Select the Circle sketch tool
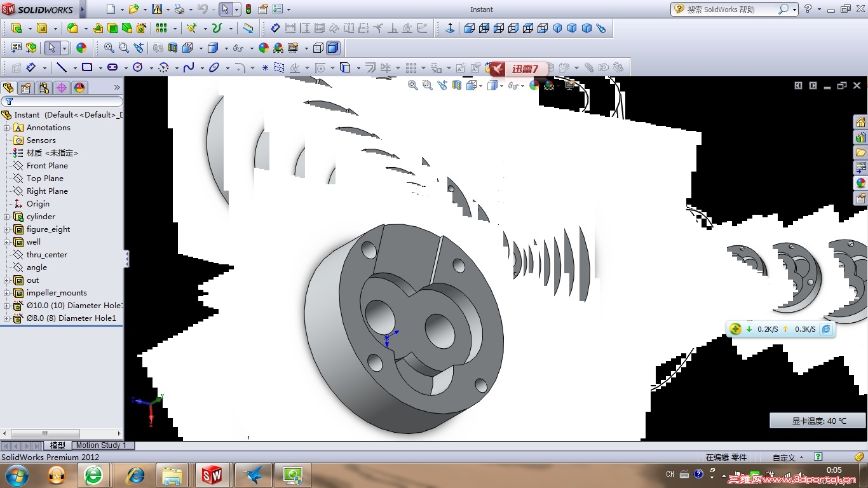The height and width of the screenshot is (488, 868). click(x=137, y=67)
